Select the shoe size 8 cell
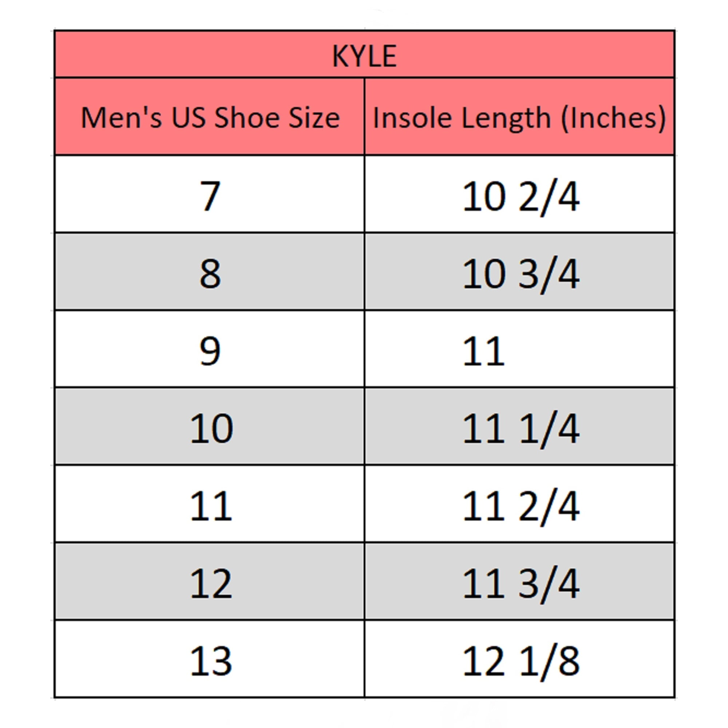This screenshot has height=728, width=728. 210,273
